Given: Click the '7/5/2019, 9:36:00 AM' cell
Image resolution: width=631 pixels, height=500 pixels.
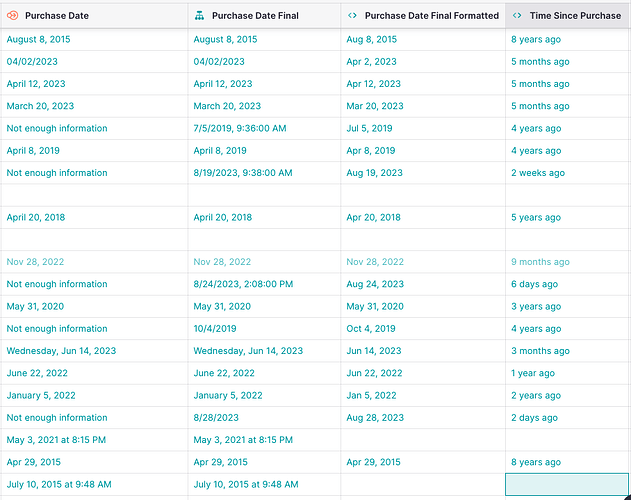Looking at the screenshot, I should 264,128.
